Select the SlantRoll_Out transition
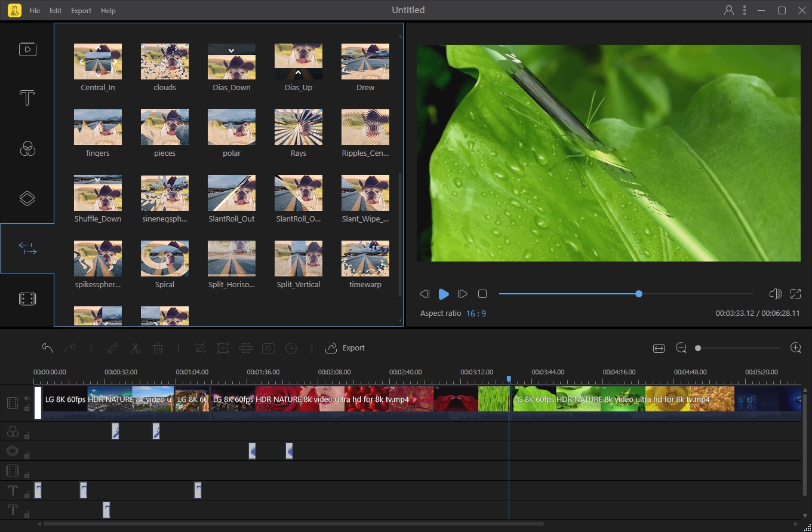 coord(232,199)
